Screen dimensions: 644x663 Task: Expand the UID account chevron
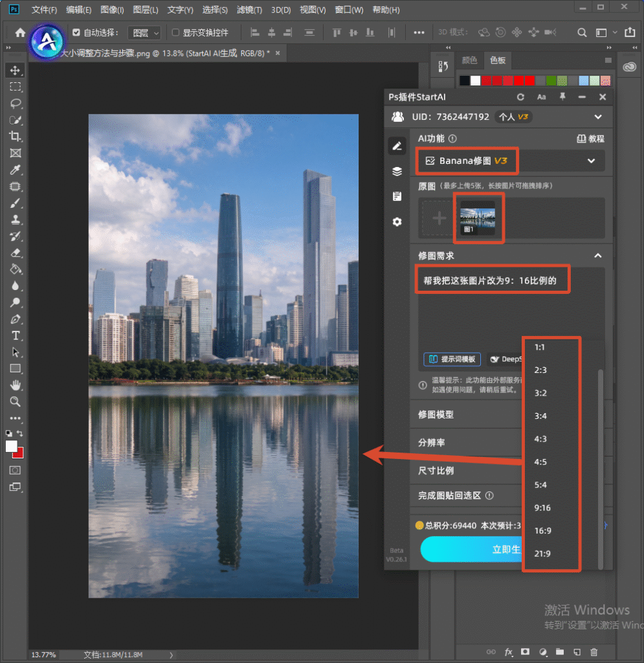(598, 117)
